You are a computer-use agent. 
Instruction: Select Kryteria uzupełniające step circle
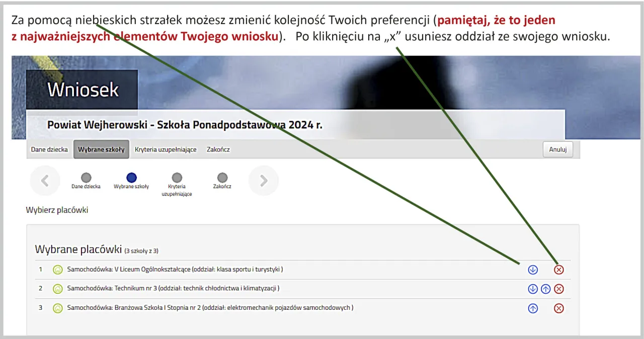(x=177, y=178)
